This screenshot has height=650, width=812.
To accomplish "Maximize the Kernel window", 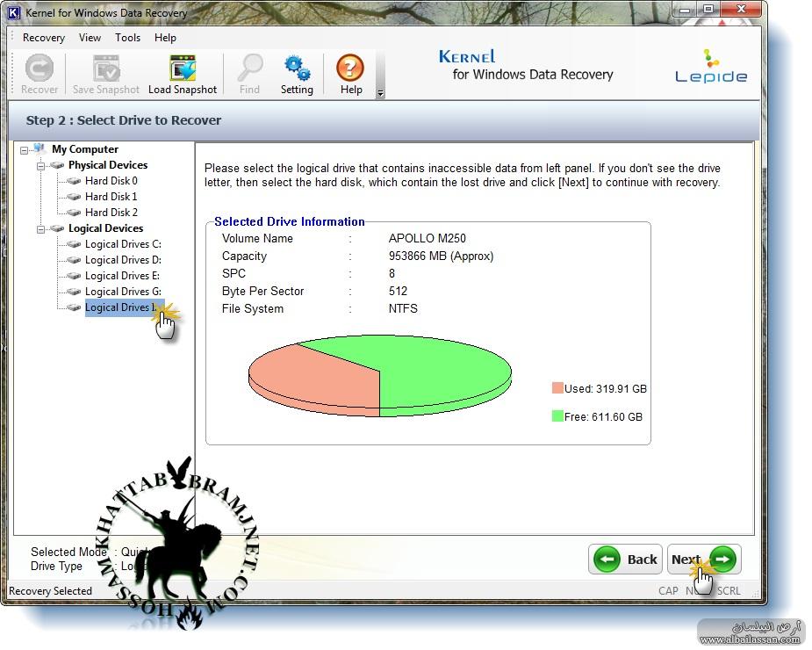I will click(708, 10).
